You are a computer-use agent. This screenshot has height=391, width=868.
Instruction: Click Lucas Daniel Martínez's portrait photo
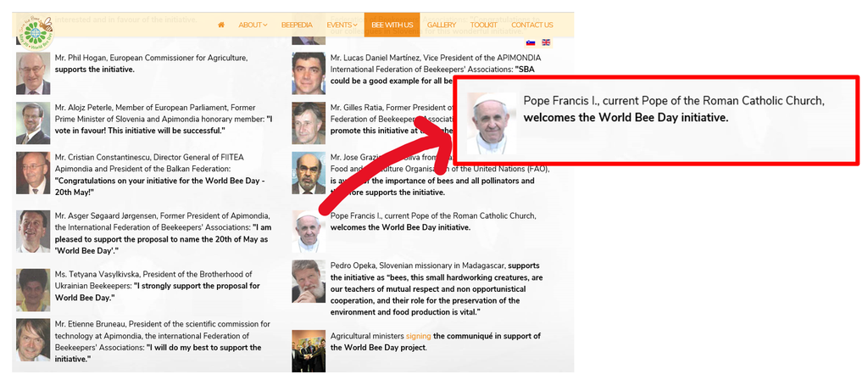pos(309,74)
